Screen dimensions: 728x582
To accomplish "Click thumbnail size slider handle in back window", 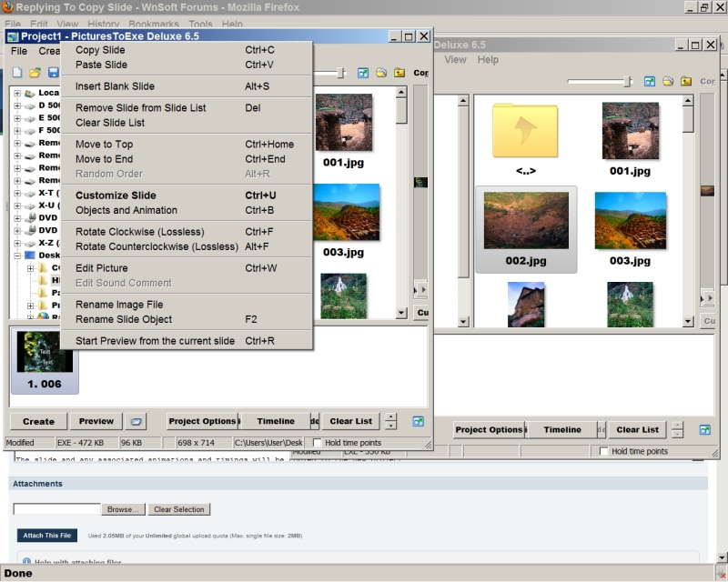I will [x=627, y=81].
